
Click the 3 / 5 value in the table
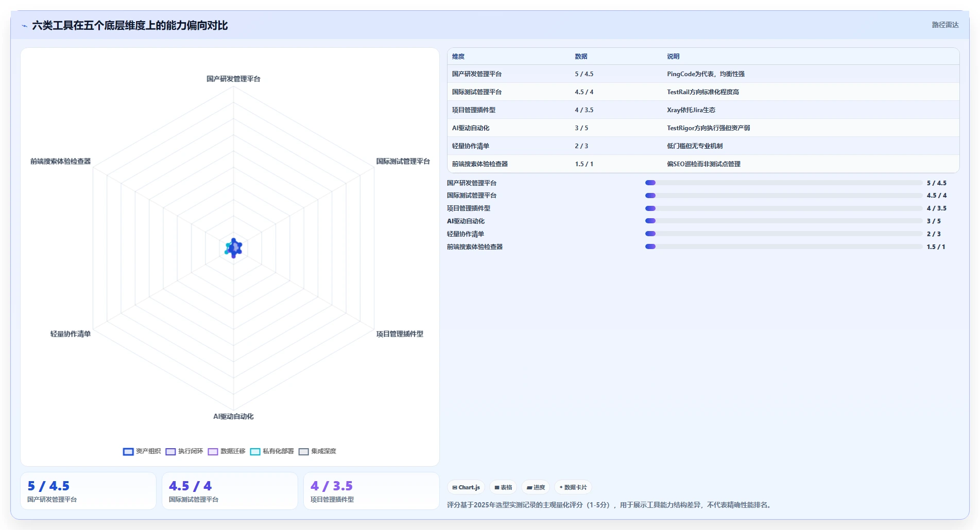pyautogui.click(x=581, y=128)
